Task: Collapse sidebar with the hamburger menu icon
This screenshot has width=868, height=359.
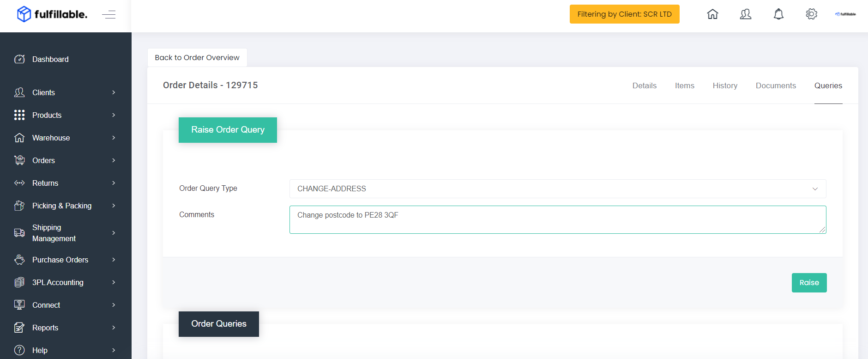Action: 109,15
